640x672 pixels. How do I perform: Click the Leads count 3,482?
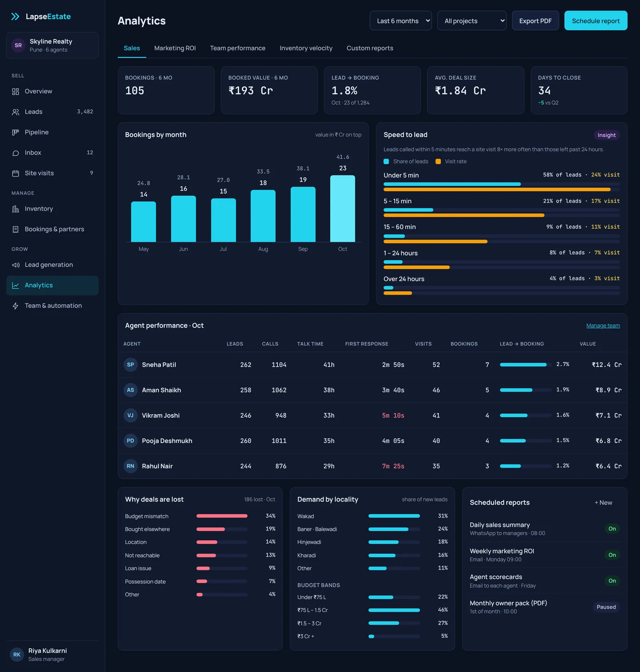coord(85,112)
